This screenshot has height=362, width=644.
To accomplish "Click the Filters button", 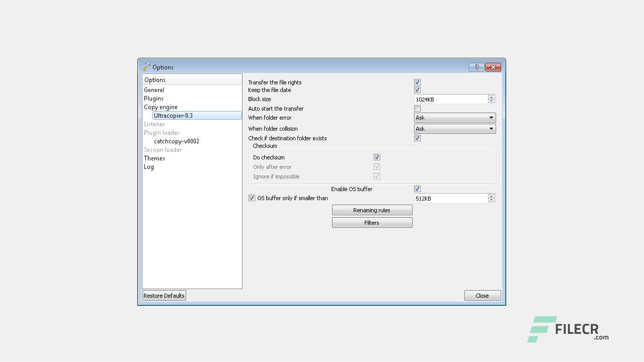I will 372,222.
